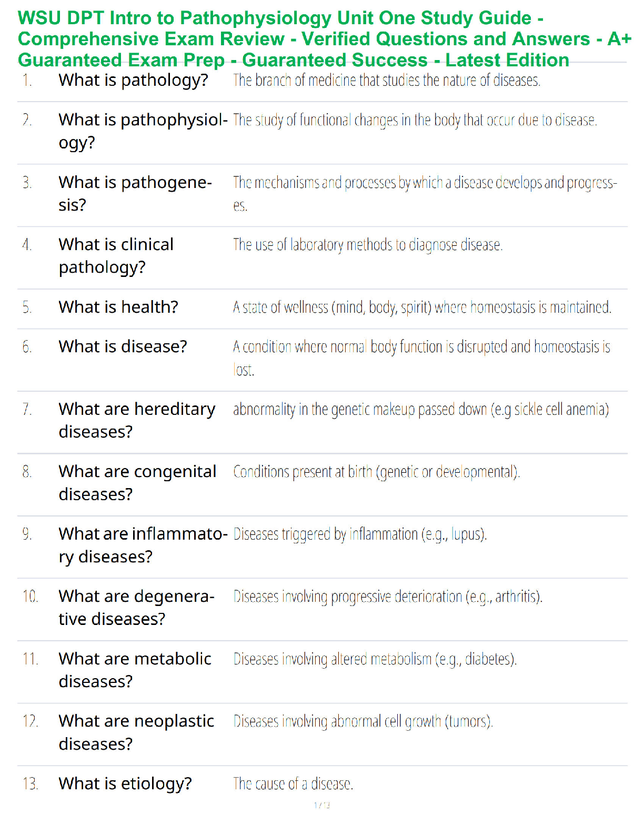Click the page number indicator at bottom
This screenshot has width=644, height=834.
point(322,805)
